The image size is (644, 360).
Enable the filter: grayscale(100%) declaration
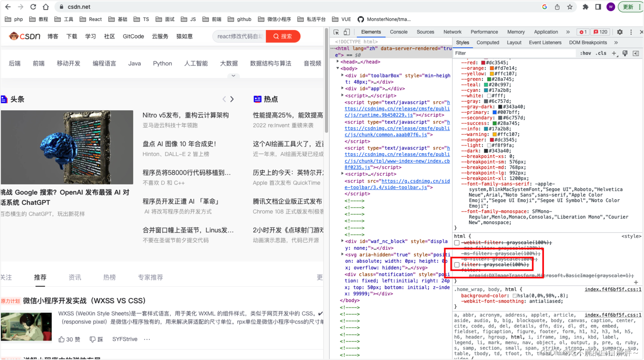(x=457, y=265)
